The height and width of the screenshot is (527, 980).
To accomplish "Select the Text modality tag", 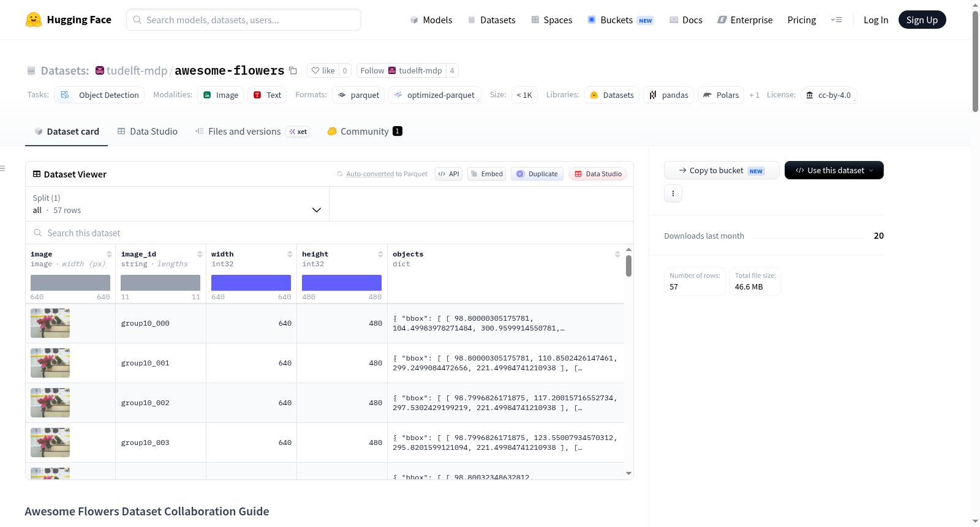I will coord(267,95).
